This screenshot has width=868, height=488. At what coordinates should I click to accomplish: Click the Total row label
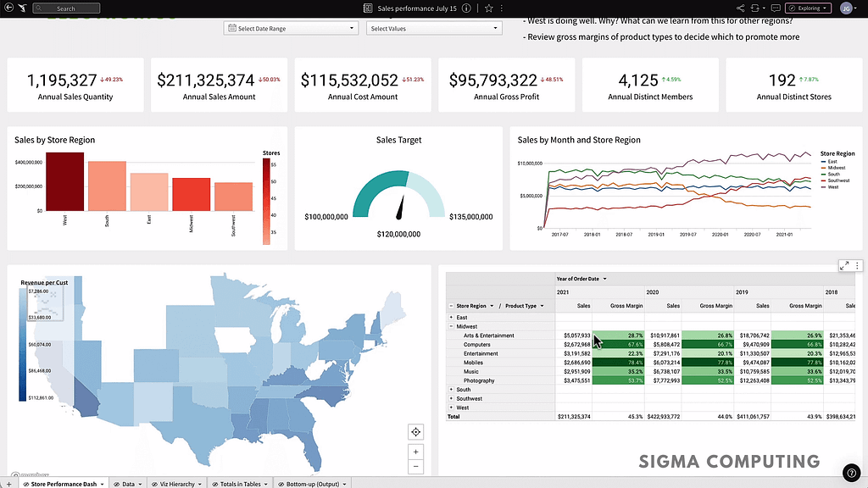coord(453,417)
